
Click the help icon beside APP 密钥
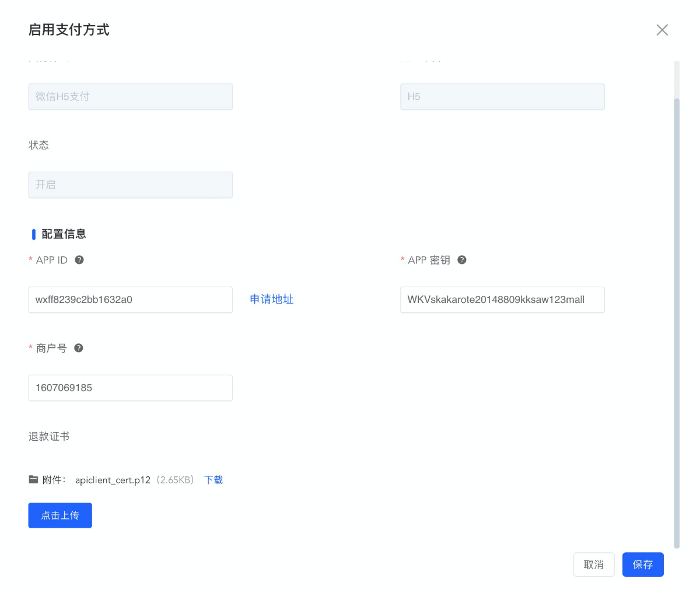[462, 260]
